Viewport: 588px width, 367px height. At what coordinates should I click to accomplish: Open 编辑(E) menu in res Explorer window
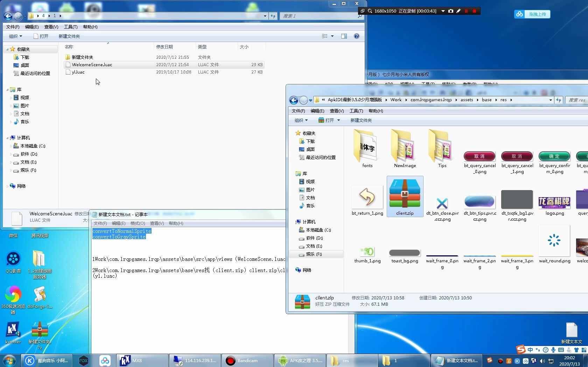[317, 111]
